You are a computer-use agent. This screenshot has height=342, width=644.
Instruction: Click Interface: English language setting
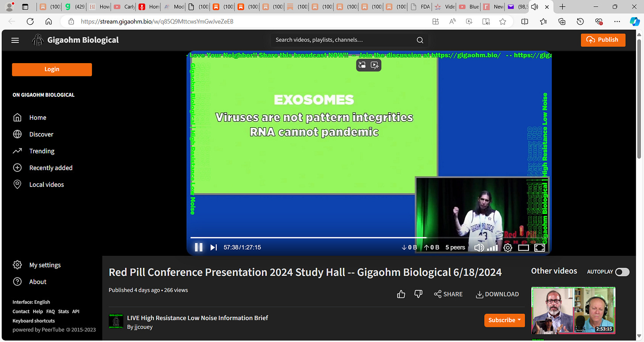tap(31, 302)
